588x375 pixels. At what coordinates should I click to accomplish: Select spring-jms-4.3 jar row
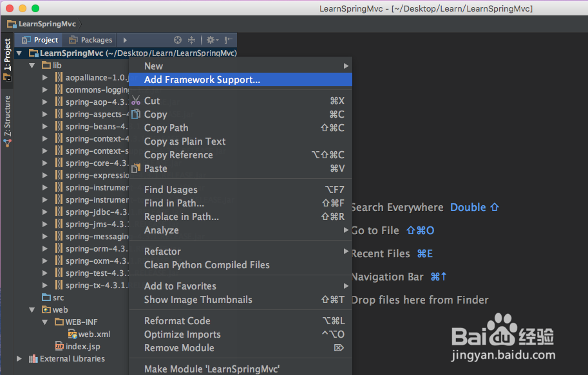[71, 224]
